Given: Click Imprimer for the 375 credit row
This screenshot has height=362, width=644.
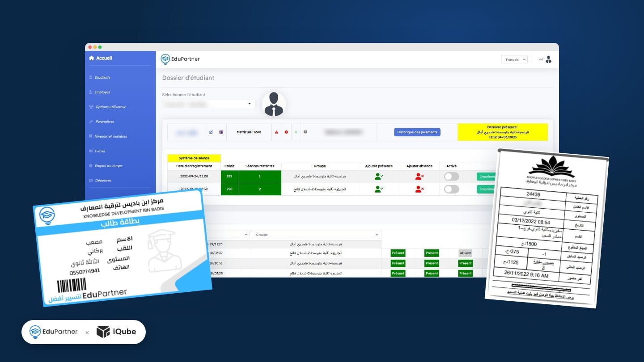Looking at the screenshot, I should (487, 177).
